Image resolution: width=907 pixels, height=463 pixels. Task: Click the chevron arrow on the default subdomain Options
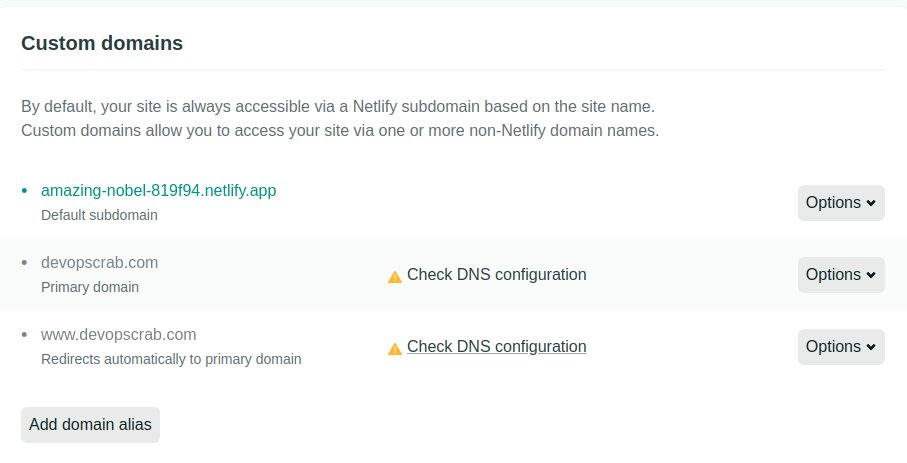tap(871, 203)
